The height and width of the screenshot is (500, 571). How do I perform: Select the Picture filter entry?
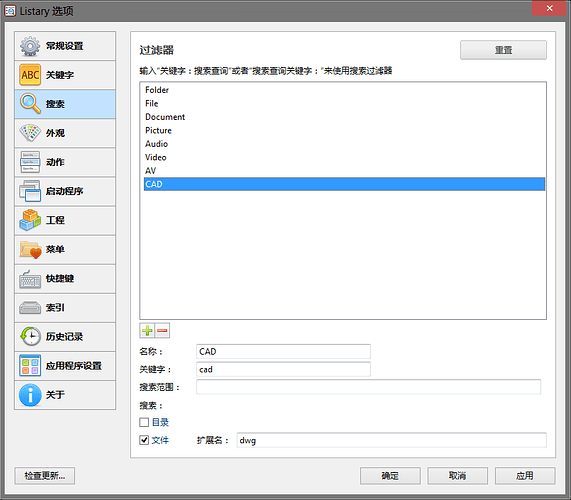(x=344, y=130)
